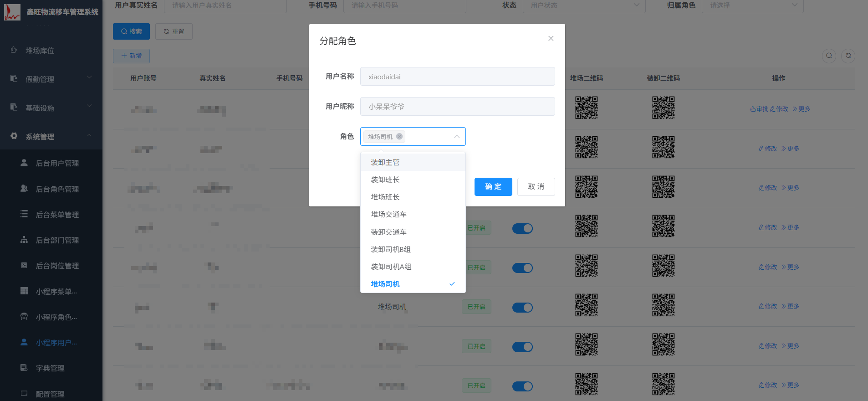Open 后台岗位管理 menu item
Screen dimensions: 868x401
click(51, 265)
